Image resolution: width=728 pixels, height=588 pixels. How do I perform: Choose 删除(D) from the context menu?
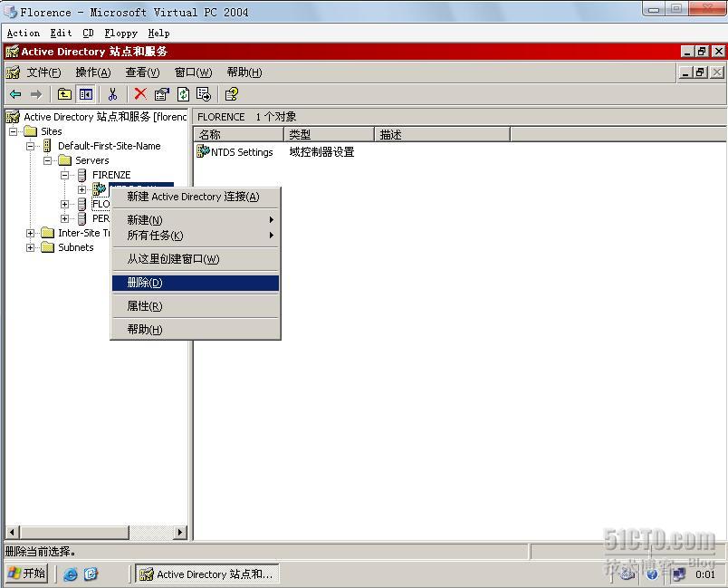196,283
